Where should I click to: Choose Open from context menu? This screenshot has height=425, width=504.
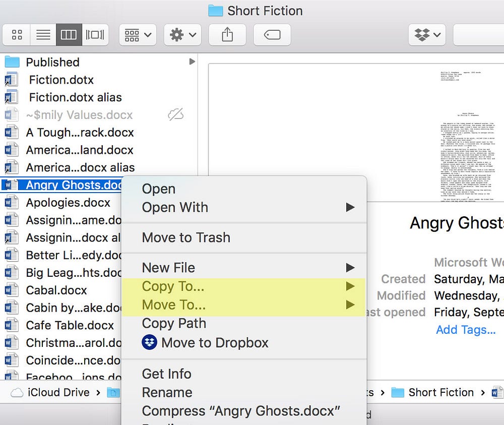244,189
